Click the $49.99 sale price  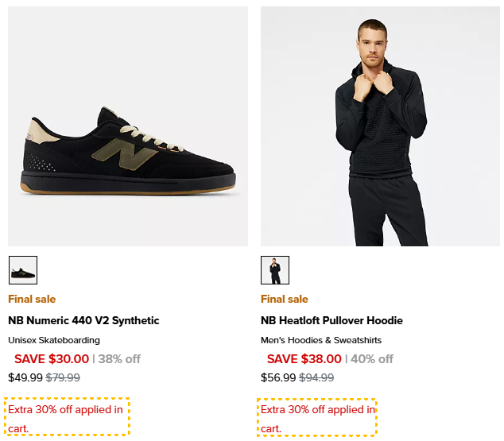tap(25, 377)
